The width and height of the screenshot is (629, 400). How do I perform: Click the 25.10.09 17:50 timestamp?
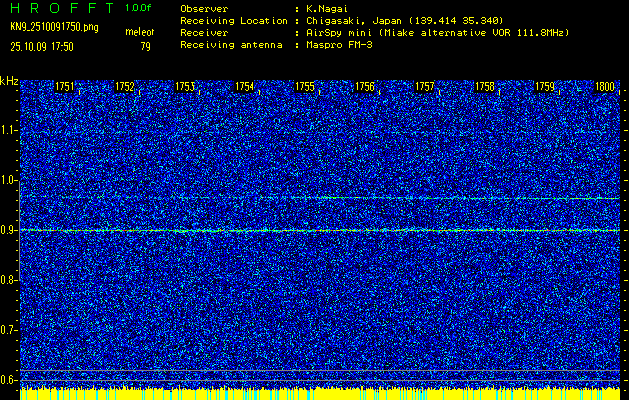(47, 46)
